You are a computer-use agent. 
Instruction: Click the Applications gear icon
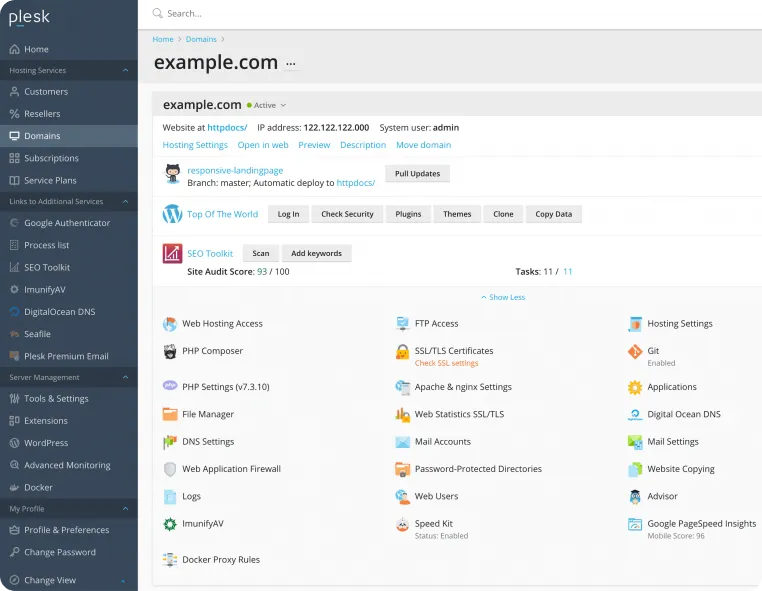(635, 387)
